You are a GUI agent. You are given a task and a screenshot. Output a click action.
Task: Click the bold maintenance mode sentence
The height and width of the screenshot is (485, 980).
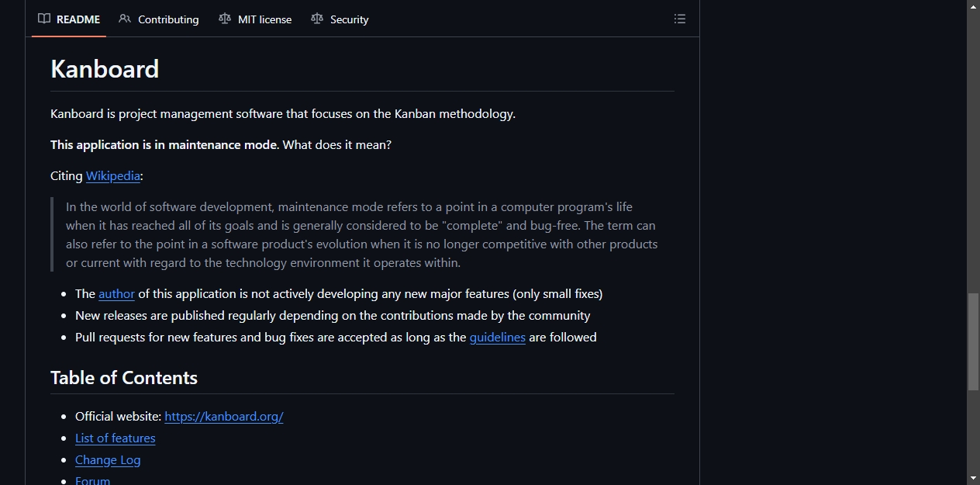[x=164, y=144]
